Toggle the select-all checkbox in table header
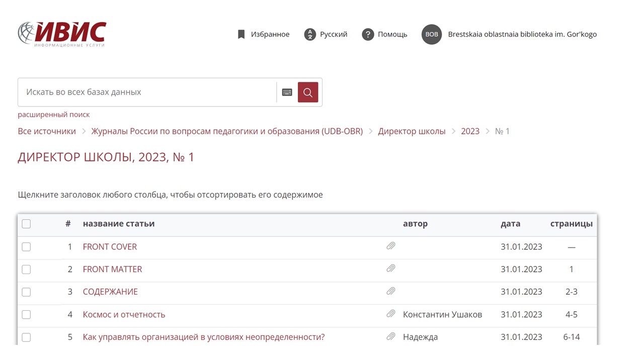The image size is (644, 362). 26,224
